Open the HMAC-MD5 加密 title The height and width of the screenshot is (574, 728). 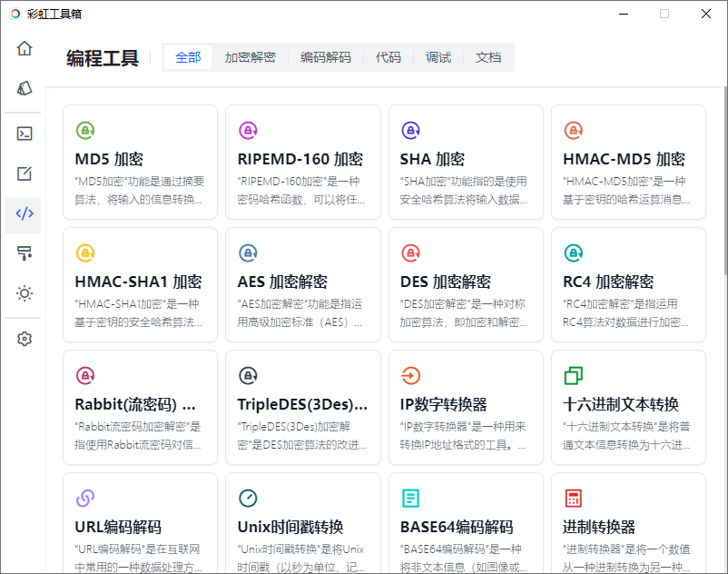(624, 159)
